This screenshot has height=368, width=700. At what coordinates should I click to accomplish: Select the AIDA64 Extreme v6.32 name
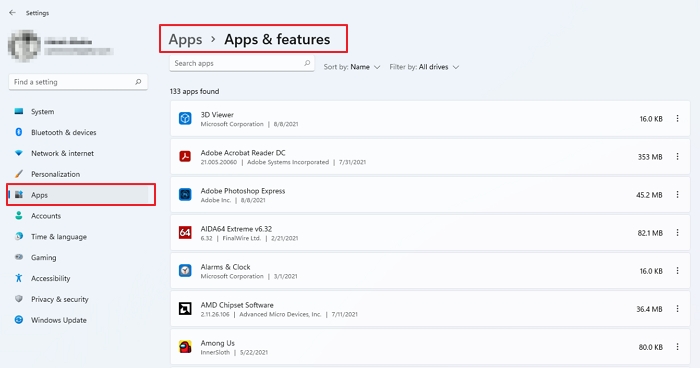click(236, 229)
